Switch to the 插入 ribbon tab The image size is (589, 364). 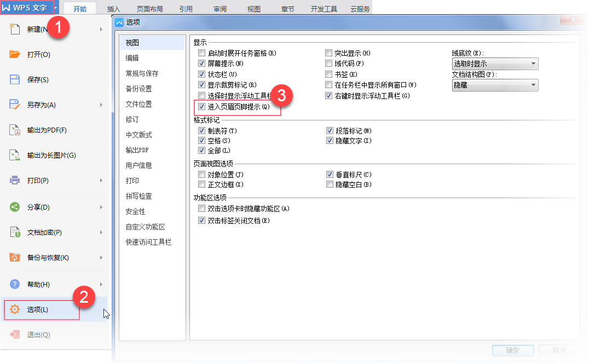pyautogui.click(x=113, y=9)
